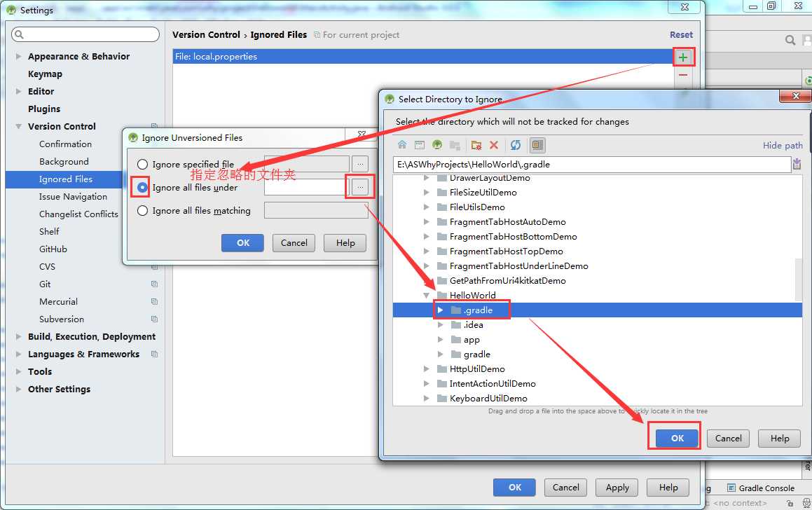This screenshot has height=510, width=812.
Task: Select the Ignore all files under radio button
Action: 142,187
